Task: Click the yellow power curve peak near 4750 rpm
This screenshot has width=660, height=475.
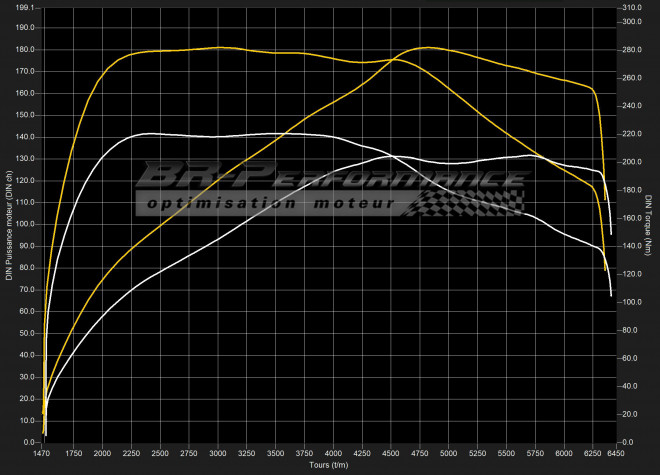Action: point(426,47)
